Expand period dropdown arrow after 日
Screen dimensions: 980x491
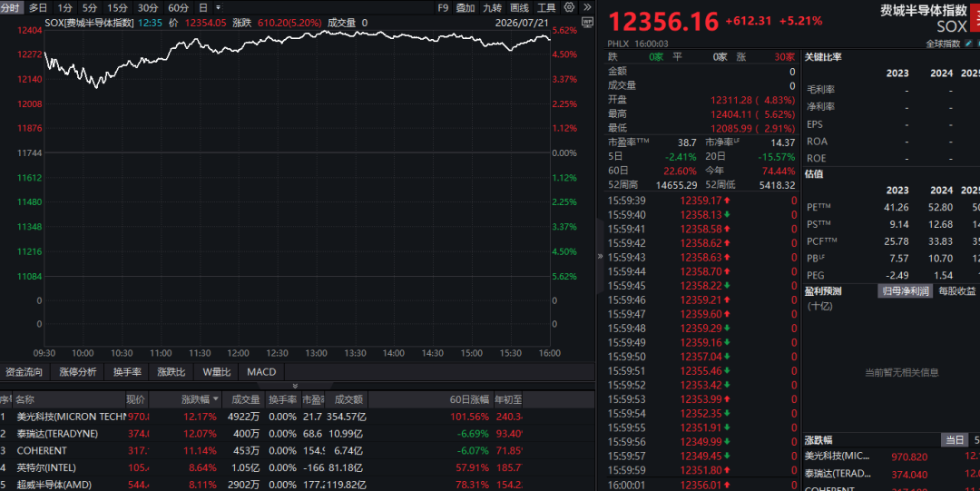click(x=218, y=7)
